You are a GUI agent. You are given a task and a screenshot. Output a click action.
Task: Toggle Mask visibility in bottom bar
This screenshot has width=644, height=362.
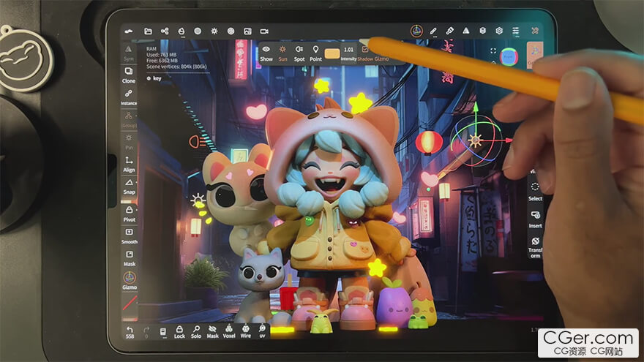(212, 332)
